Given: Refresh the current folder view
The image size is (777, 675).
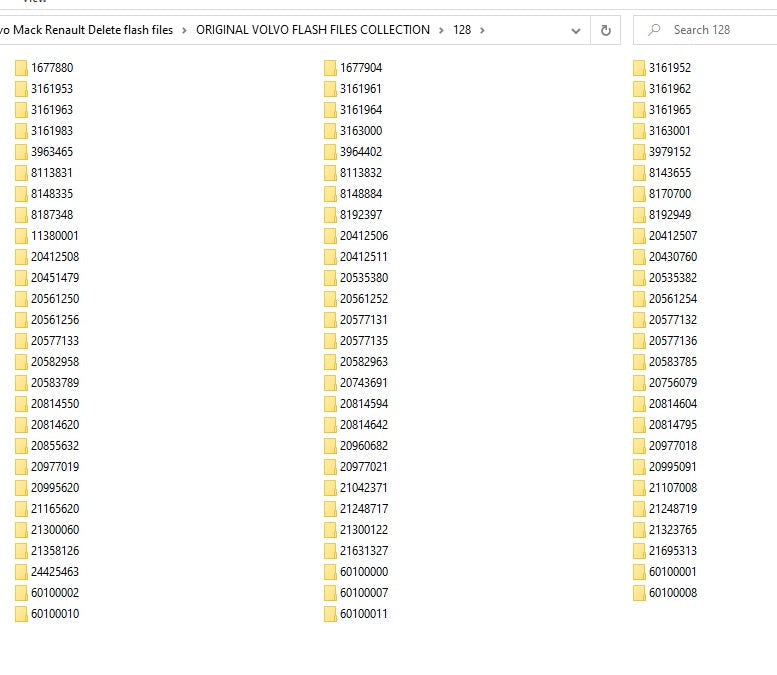Looking at the screenshot, I should pos(605,30).
